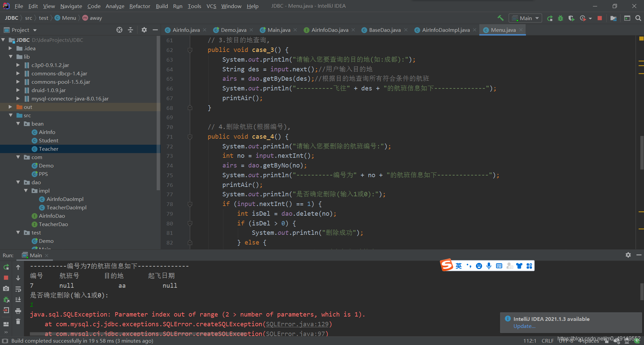Fold if block at line 78

pyautogui.click(x=190, y=204)
